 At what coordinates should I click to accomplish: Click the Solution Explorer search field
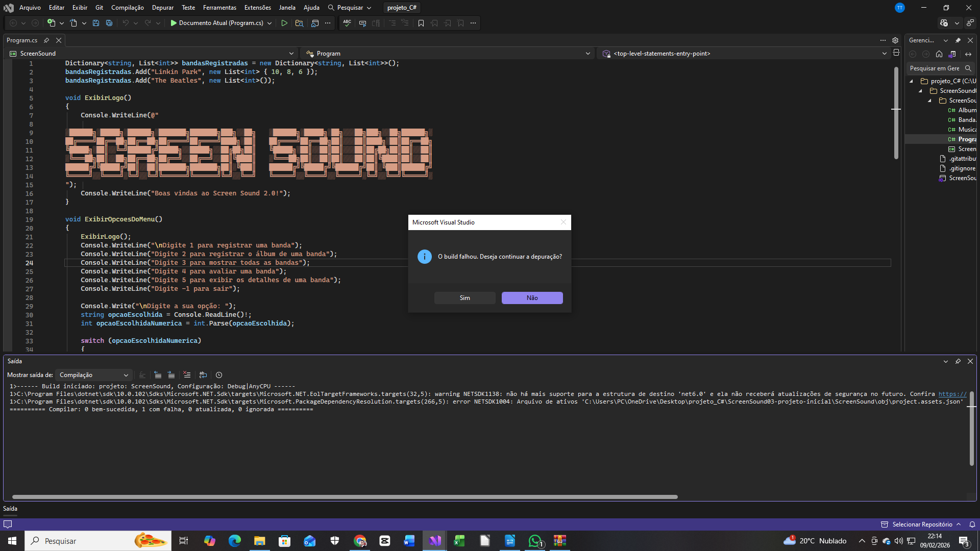[935, 68]
